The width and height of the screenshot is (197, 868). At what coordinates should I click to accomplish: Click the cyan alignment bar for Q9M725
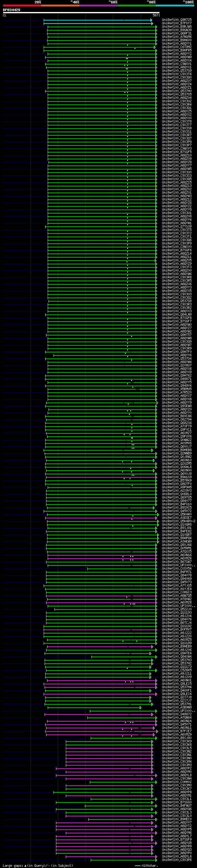pyautogui.click(x=98, y=20)
